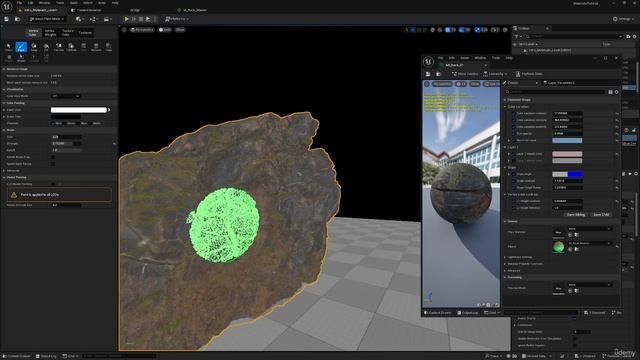Click the Save Sibling button
This screenshot has width=640, height=360.
pyautogui.click(x=576, y=215)
